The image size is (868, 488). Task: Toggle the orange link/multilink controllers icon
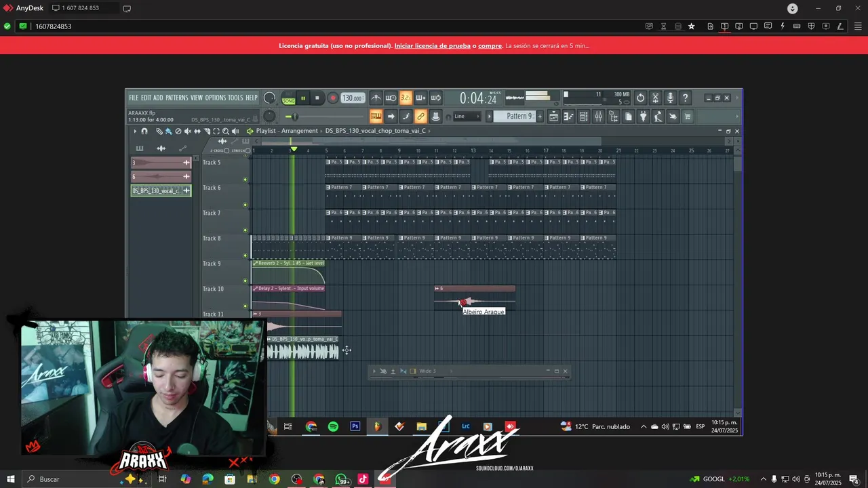pos(421,116)
